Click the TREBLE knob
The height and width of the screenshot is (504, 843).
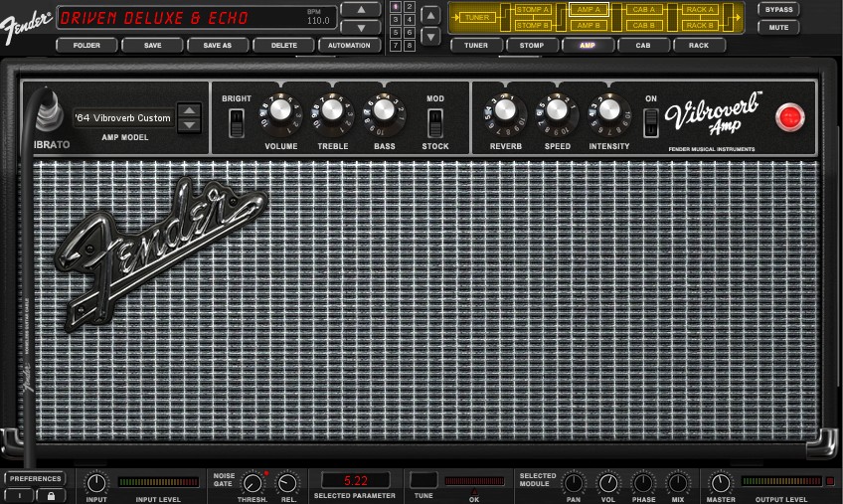tap(332, 113)
